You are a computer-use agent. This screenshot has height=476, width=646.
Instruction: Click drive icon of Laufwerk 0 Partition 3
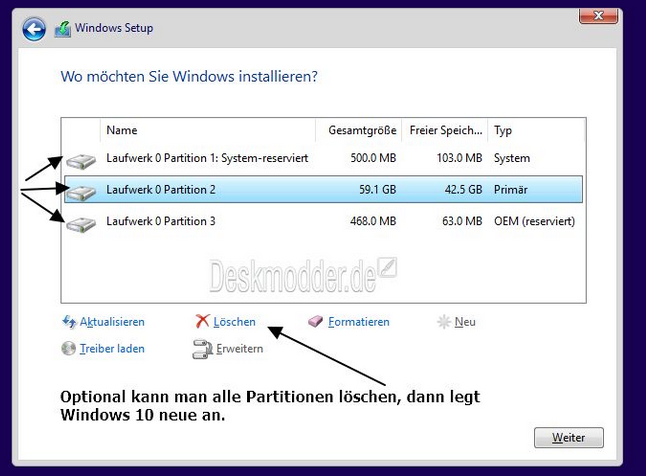click(x=81, y=224)
